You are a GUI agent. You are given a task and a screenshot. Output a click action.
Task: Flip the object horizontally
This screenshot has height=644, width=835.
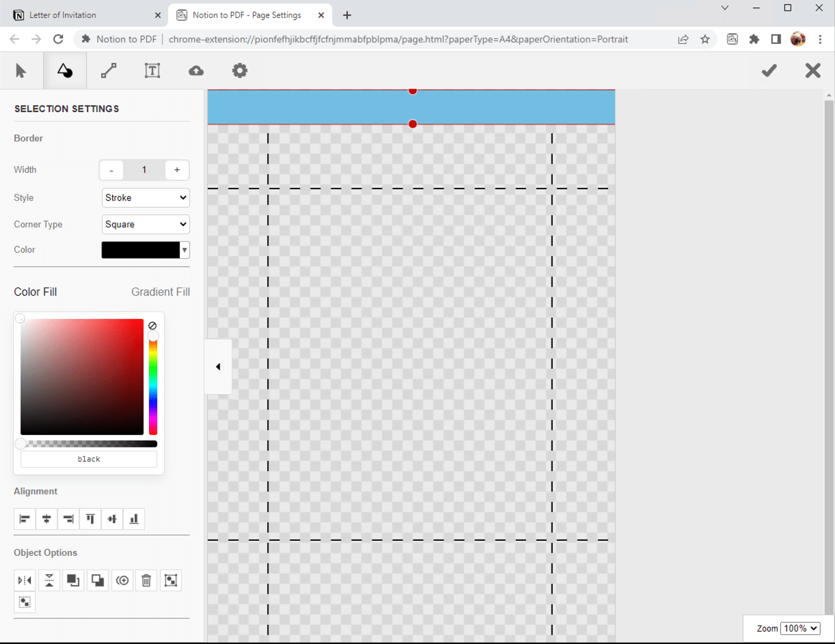(25, 580)
